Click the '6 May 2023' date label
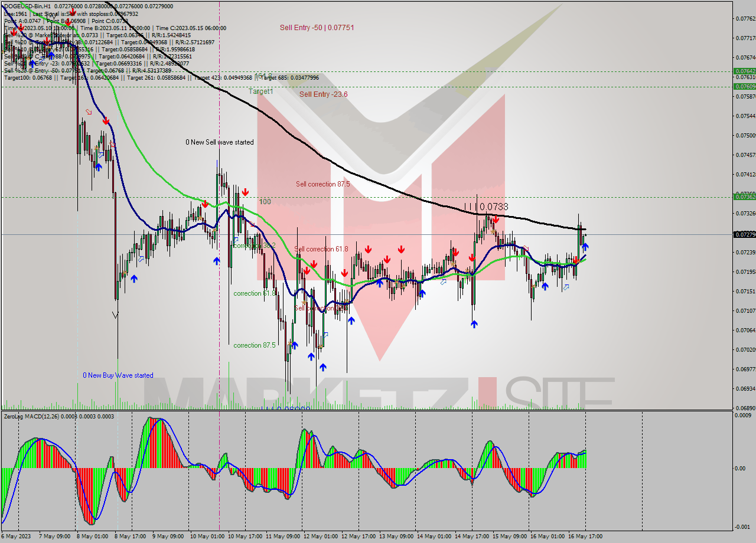756x543 pixels. 17,537
